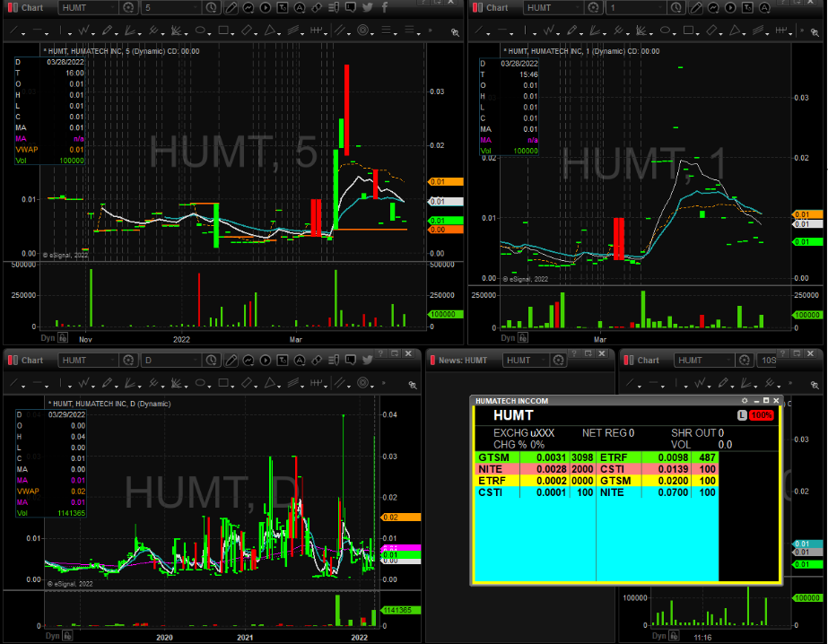This screenshot has width=828, height=644.
Task: Click the play replay icon in 5-minute chart
Action: coord(266,7)
